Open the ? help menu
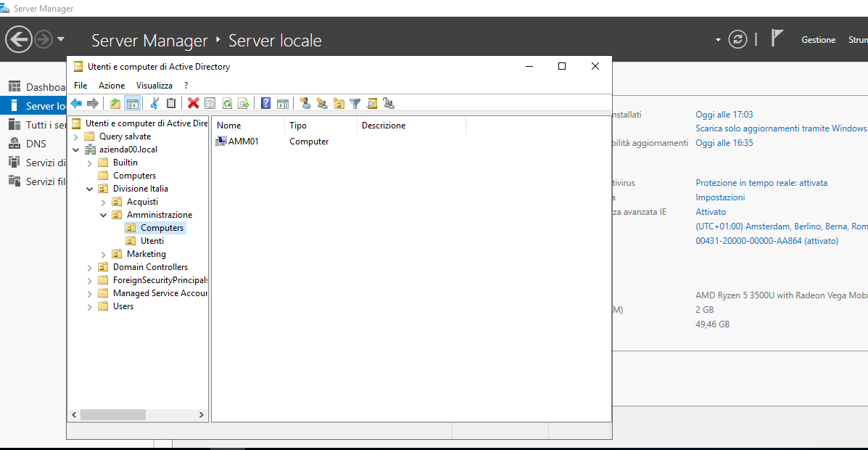Image resolution: width=868 pixels, height=450 pixels. click(186, 86)
